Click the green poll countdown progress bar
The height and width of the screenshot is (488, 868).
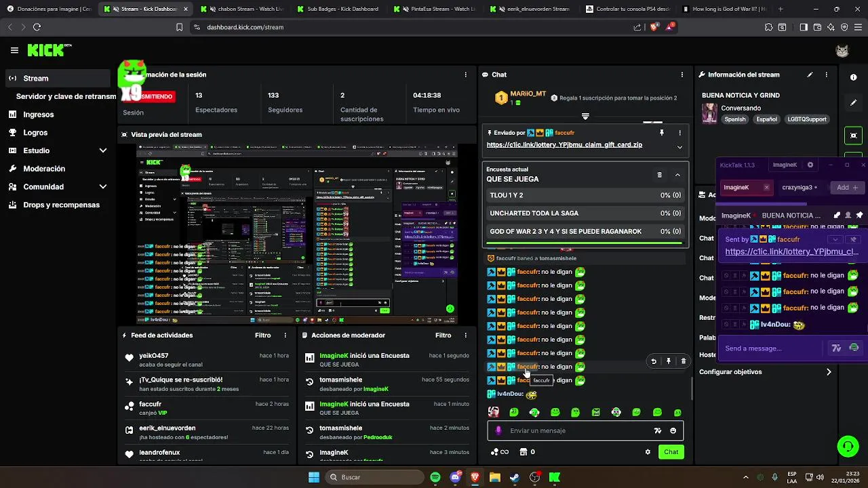[585, 243]
